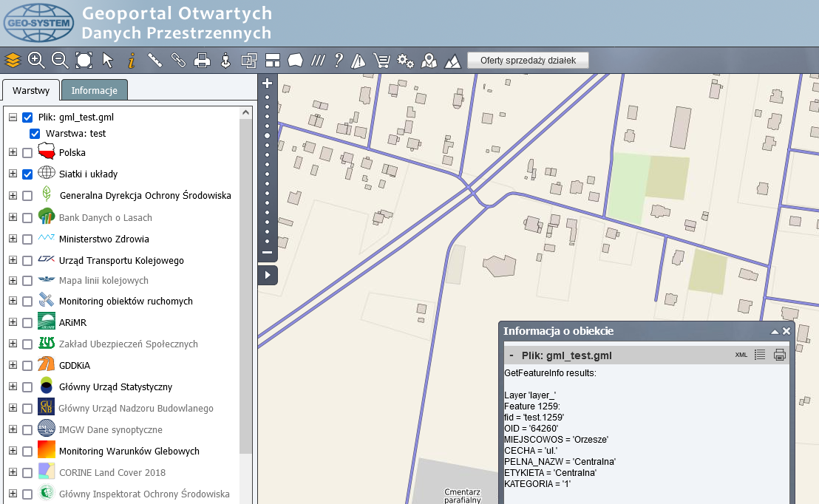The height and width of the screenshot is (504, 819).
Task: Expand Główny Urząd Statystyczny group
Action: 13,386
